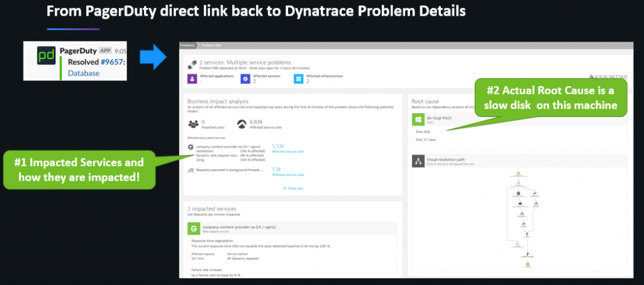Click the background threads runner icon

tap(191, 170)
